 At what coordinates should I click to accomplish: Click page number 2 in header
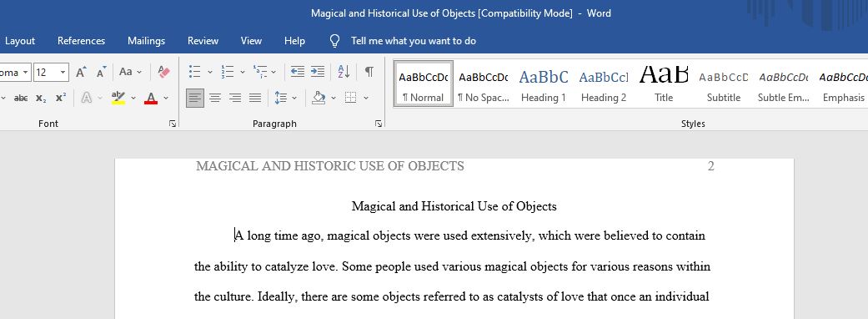click(710, 166)
